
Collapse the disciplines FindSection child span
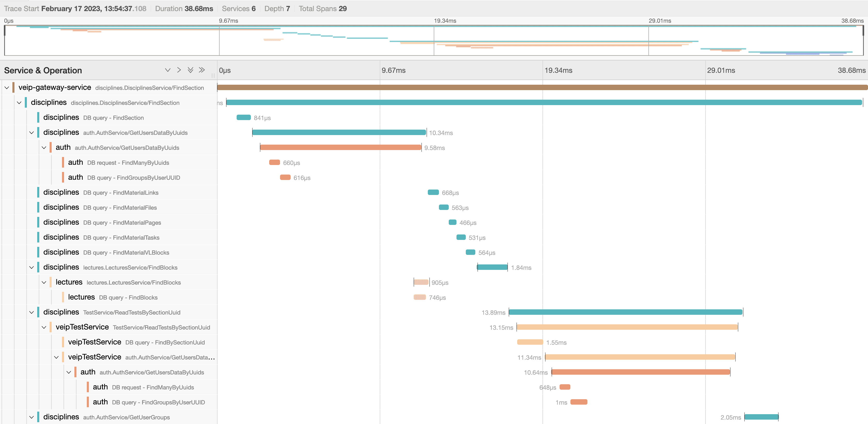19,103
